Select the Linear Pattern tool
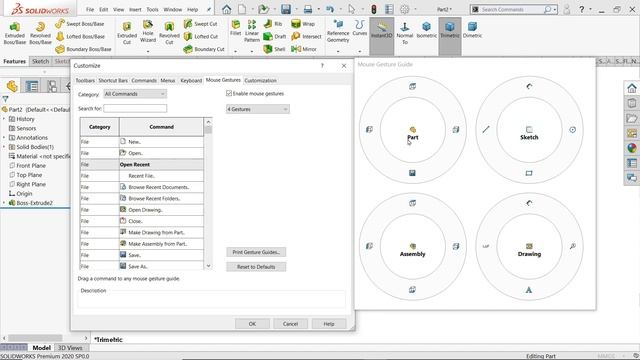This screenshot has height=360, width=640. 252,31
